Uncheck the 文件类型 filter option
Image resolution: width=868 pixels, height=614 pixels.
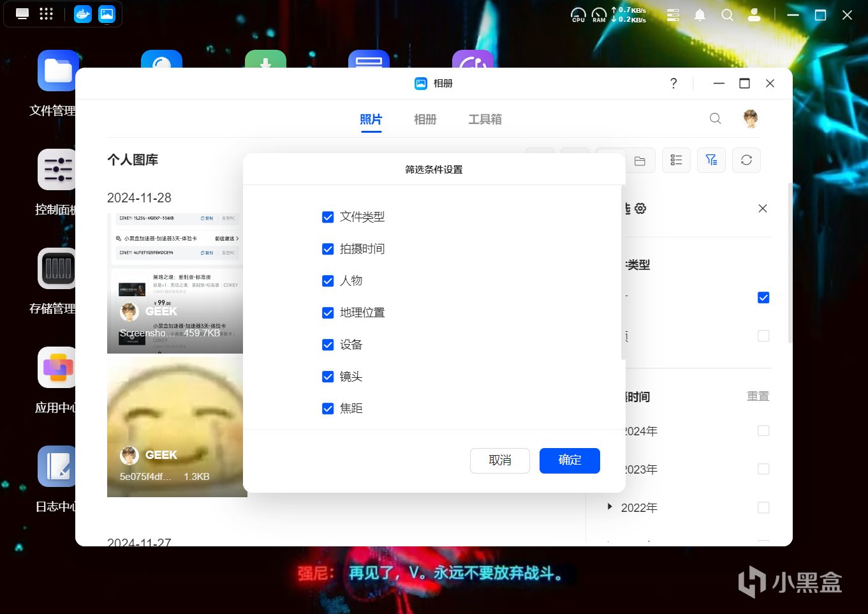(328, 217)
